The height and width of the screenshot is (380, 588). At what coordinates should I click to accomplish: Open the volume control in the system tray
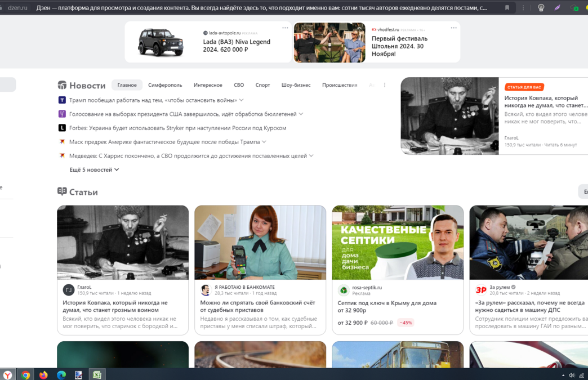click(x=572, y=375)
